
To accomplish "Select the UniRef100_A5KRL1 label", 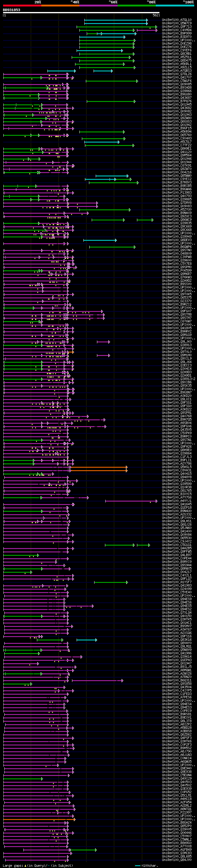I will 177,64.
